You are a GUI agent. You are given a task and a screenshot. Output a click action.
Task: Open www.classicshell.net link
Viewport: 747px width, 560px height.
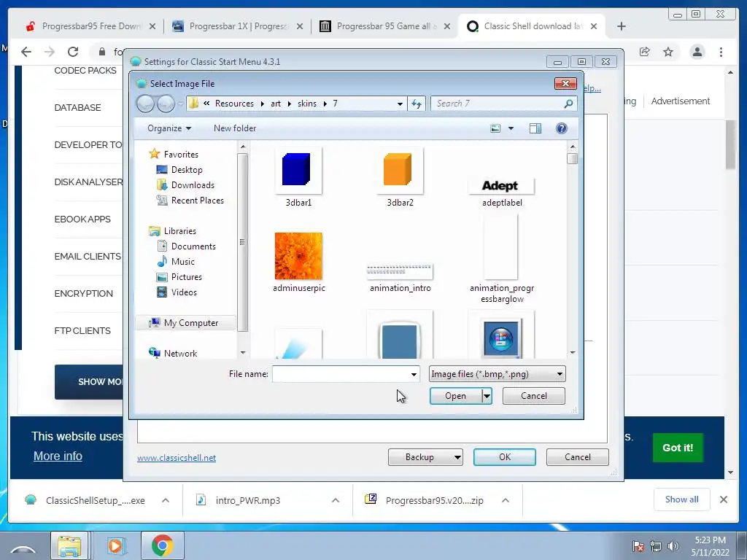(177, 458)
